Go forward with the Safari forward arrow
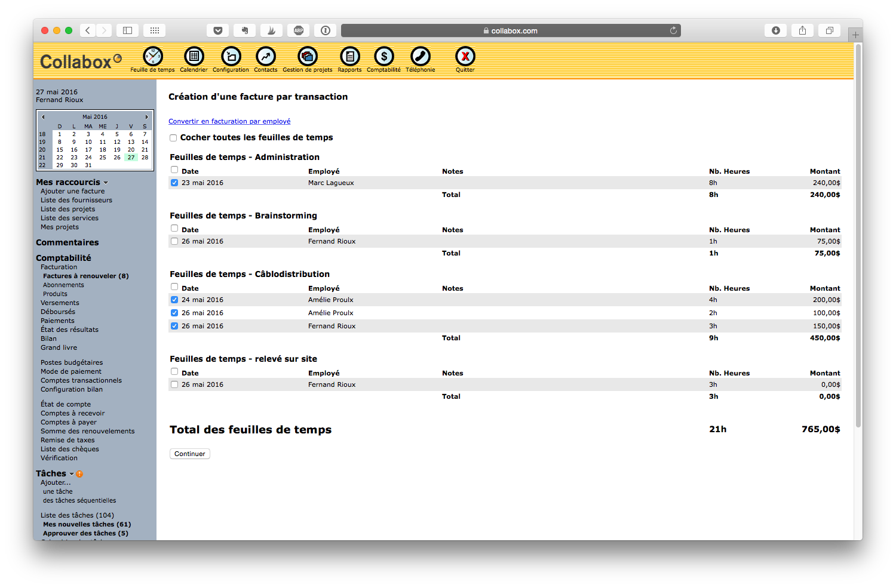 pos(104,30)
